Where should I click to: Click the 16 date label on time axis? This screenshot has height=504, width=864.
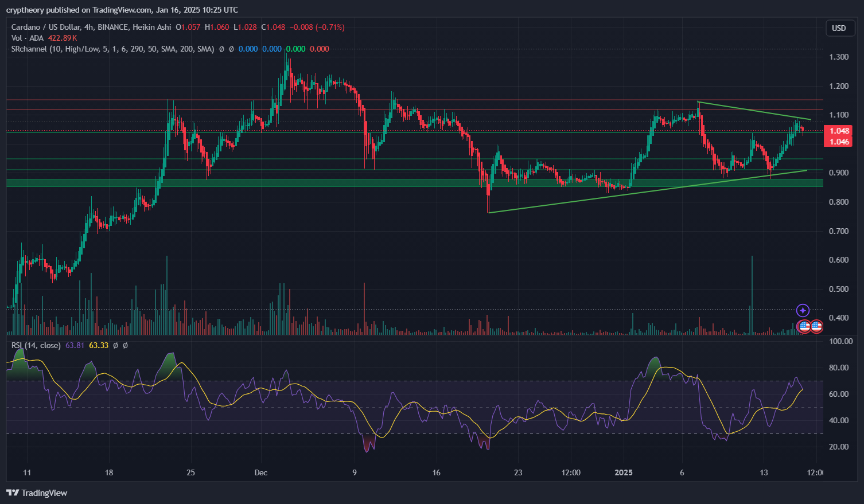(437, 473)
